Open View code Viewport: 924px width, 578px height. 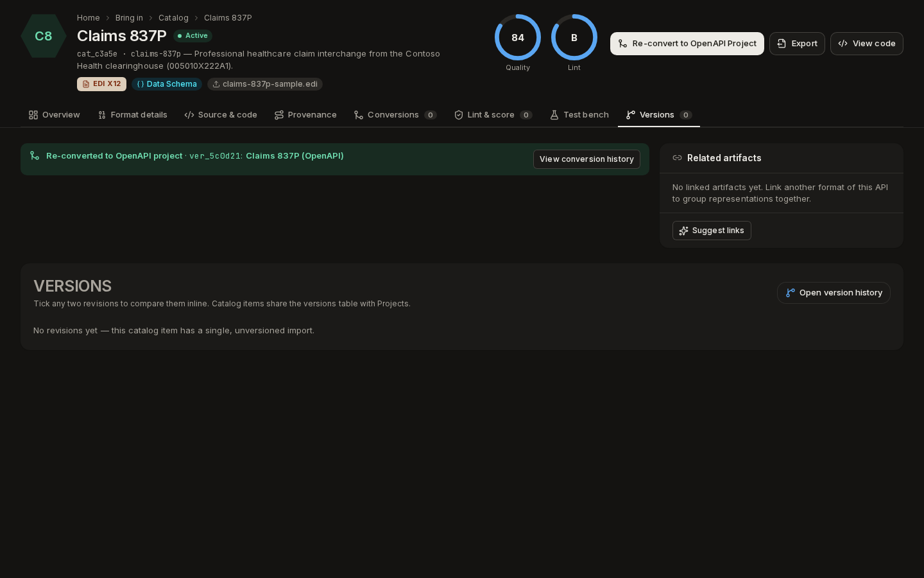tap(867, 44)
